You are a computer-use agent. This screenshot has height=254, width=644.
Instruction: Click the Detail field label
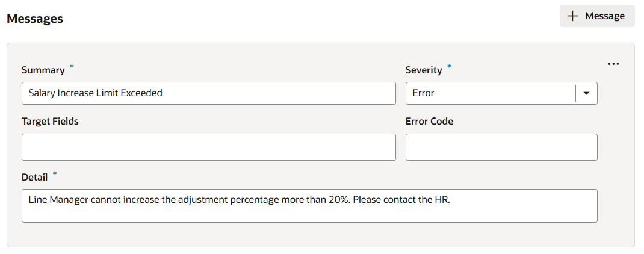coord(34,177)
